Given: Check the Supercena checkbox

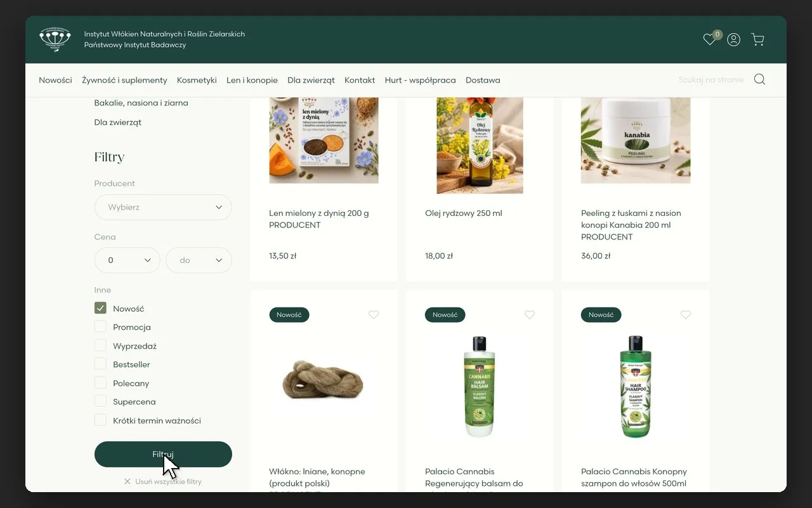Looking at the screenshot, I should coord(100,401).
